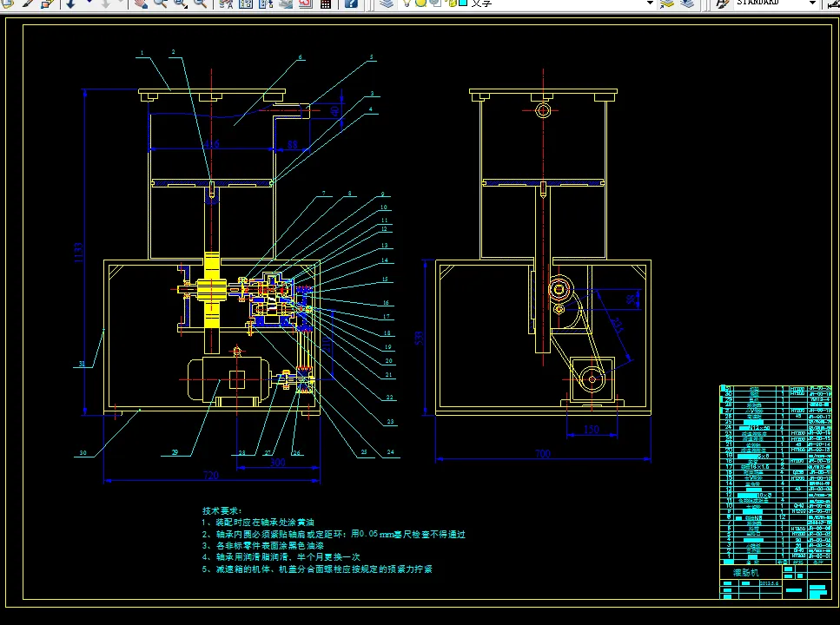This screenshot has width=840, height=625.
Task: Select part callout number 6
Action: [x=300, y=56]
